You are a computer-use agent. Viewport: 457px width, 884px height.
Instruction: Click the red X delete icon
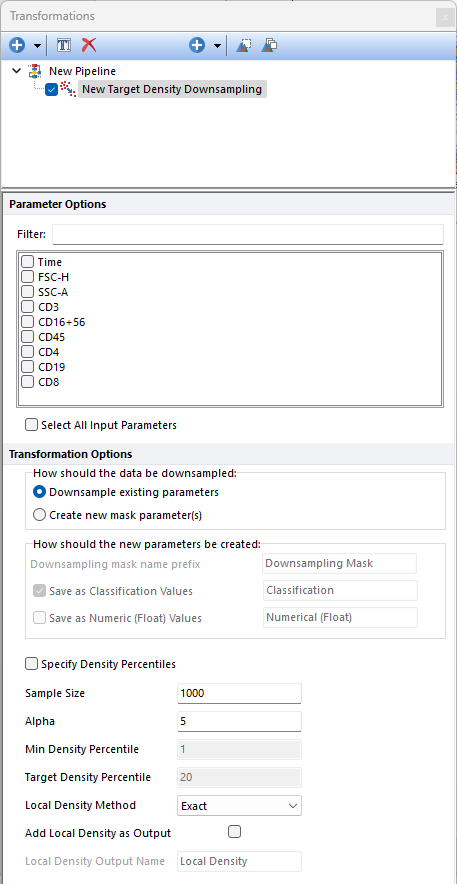[89, 45]
